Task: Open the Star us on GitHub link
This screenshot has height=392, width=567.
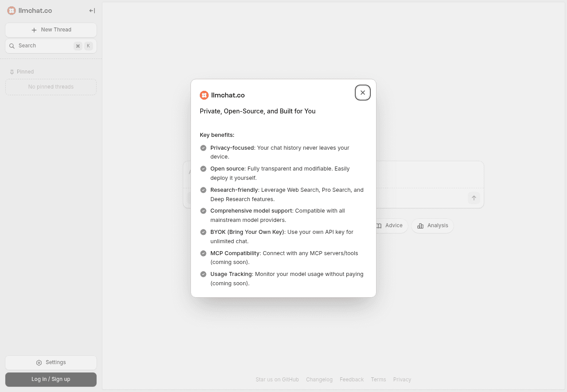Action: (x=277, y=380)
